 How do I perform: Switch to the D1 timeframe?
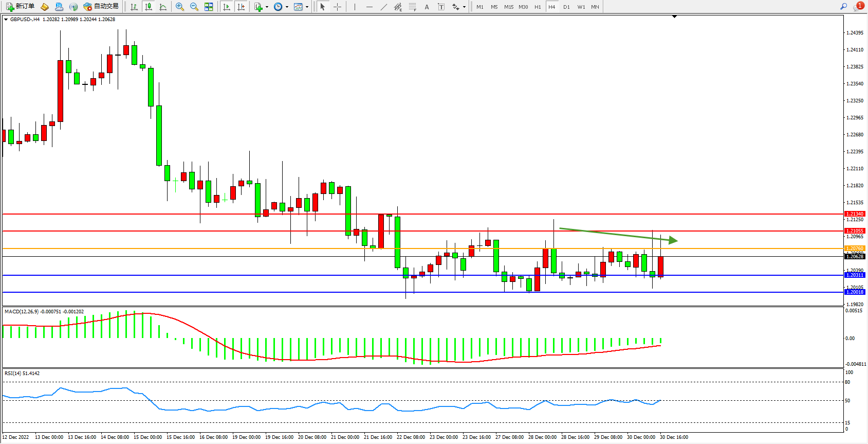coord(566,7)
